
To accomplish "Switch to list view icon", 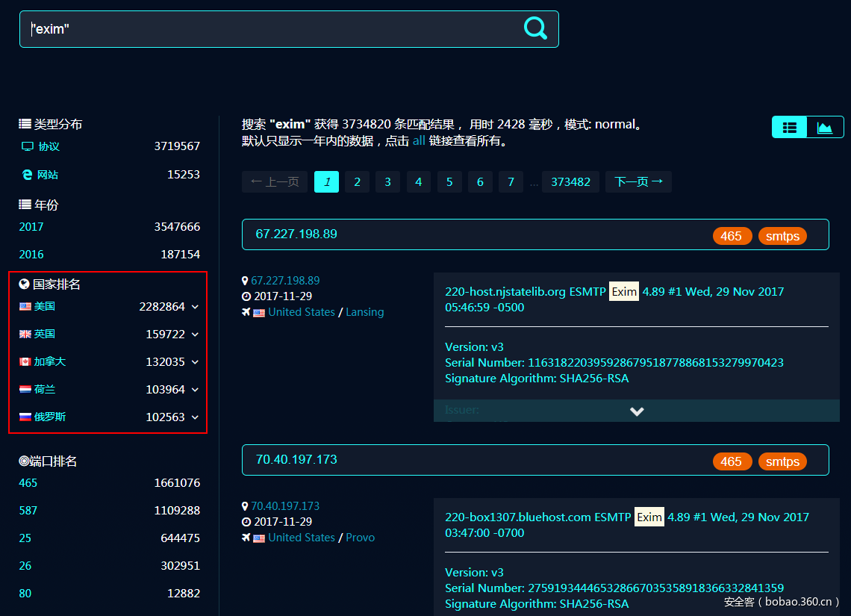I will click(x=789, y=128).
